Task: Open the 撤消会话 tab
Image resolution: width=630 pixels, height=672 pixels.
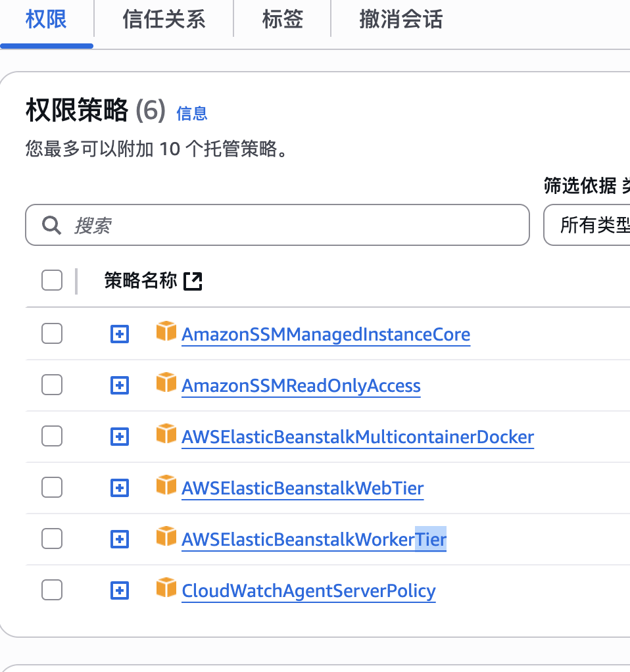Action: pyautogui.click(x=400, y=20)
